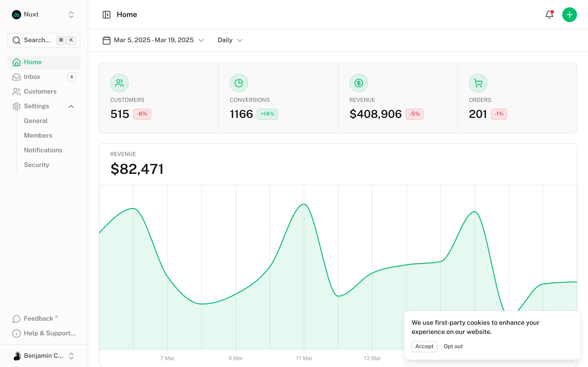588x367 pixels.
Task: Click the calendar icon next to the date range
Action: tap(106, 40)
